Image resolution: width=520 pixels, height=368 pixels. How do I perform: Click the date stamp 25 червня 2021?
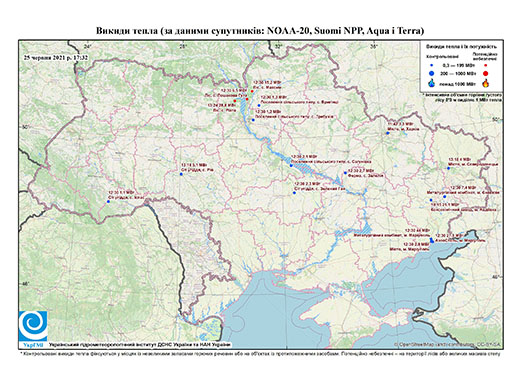pyautogui.click(x=56, y=58)
